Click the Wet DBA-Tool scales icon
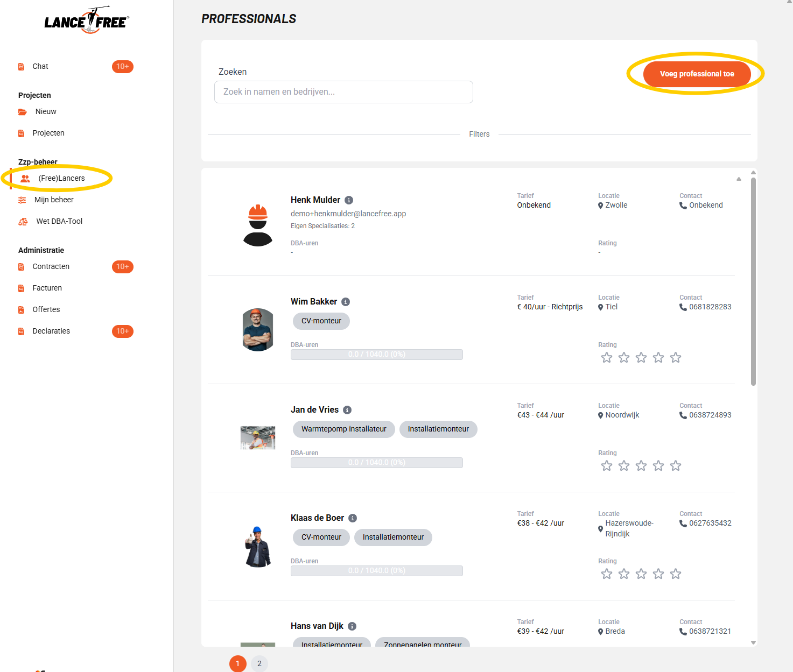The height and width of the screenshot is (672, 793). click(23, 222)
